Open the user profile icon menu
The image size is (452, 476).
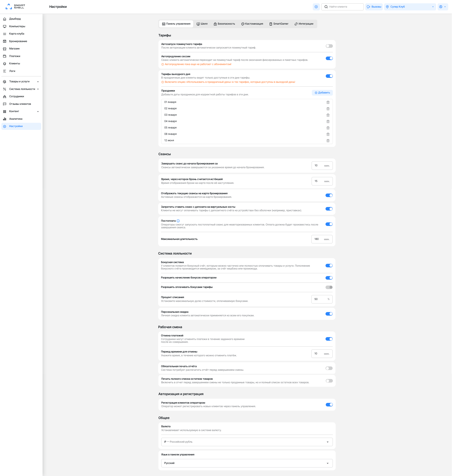443,7
